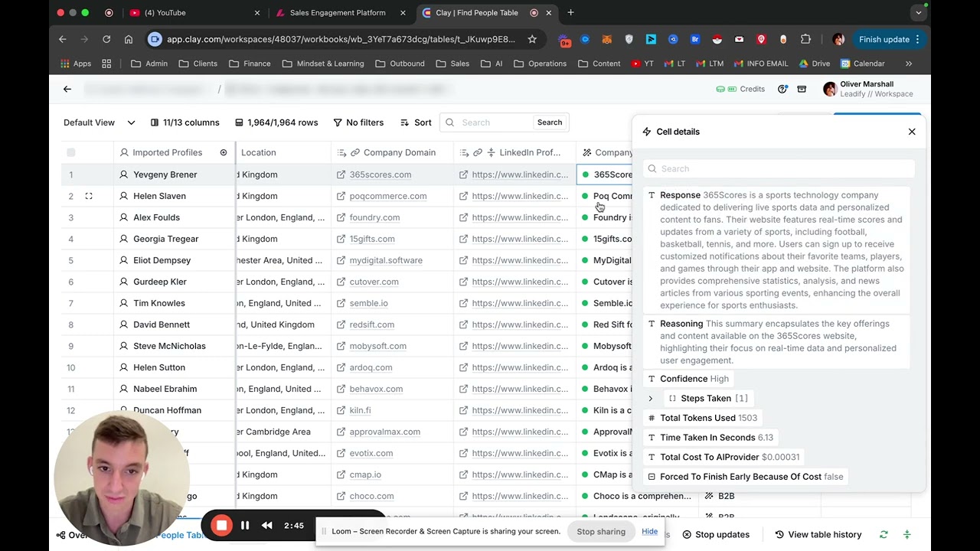980x551 pixels.
Task: Open the Default View dropdown
Action: tap(99, 122)
